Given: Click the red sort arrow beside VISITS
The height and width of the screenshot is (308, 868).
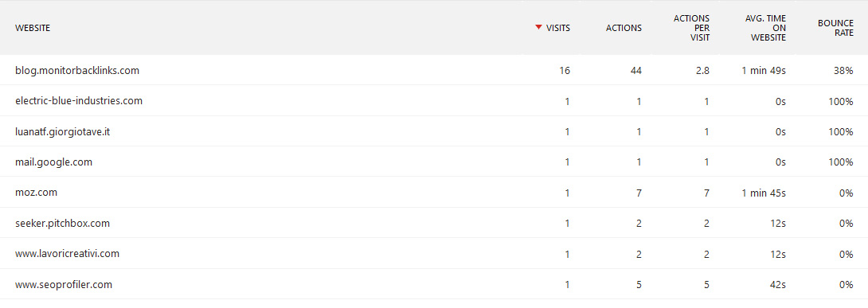Looking at the screenshot, I should coord(538,27).
